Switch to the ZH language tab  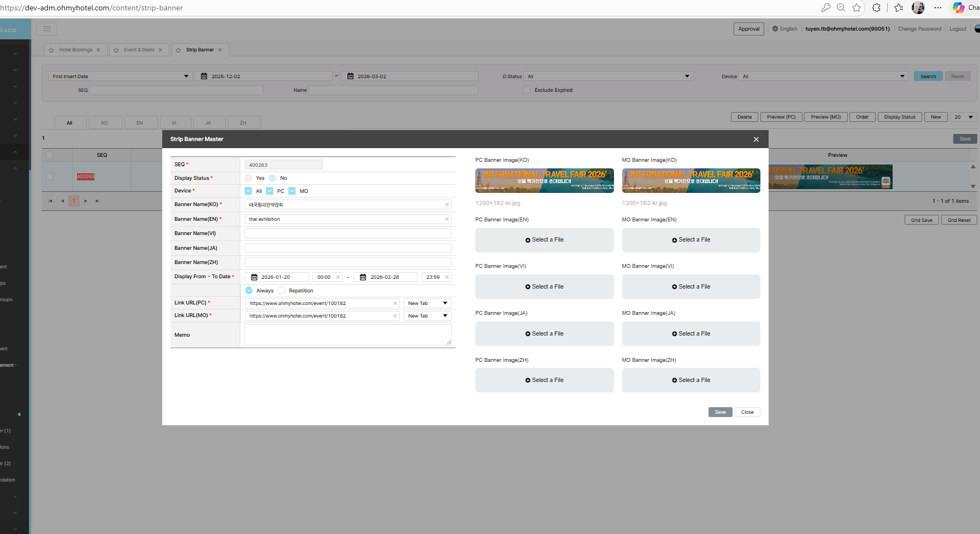[243, 123]
